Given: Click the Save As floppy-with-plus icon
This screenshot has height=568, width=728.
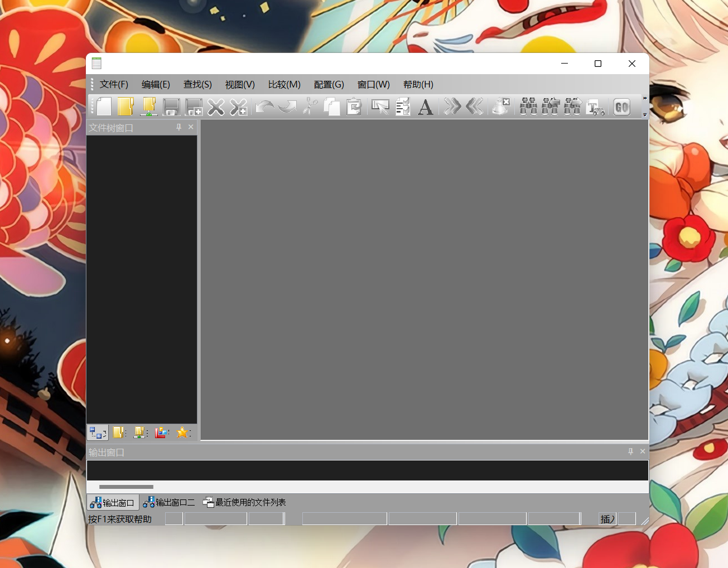Looking at the screenshot, I should click(194, 106).
